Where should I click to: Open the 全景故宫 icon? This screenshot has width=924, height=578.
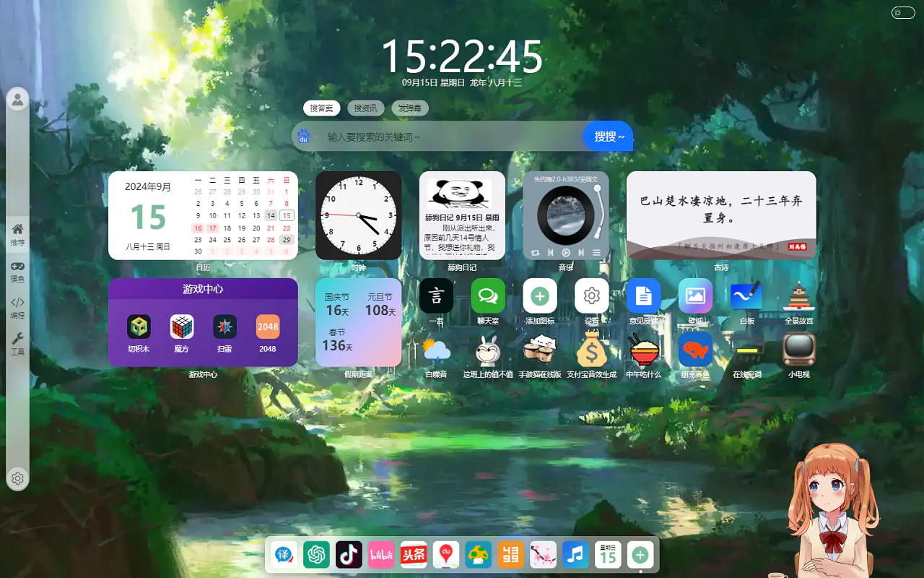tap(799, 296)
